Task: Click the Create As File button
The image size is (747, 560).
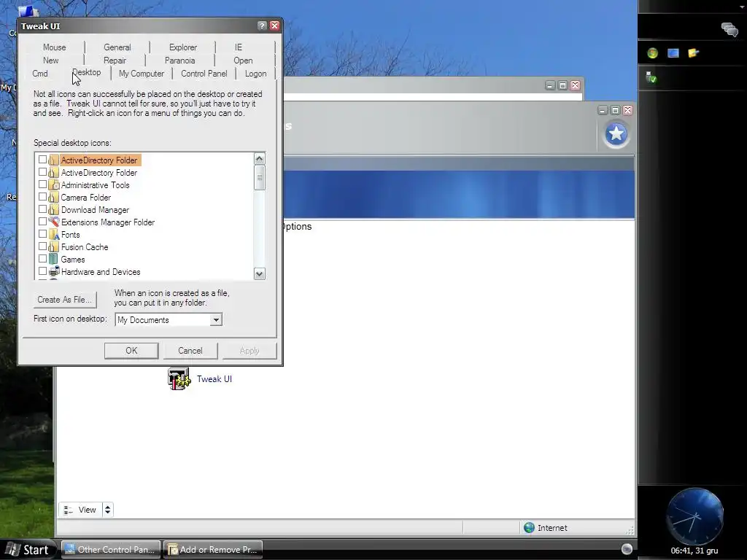Action: tap(65, 300)
